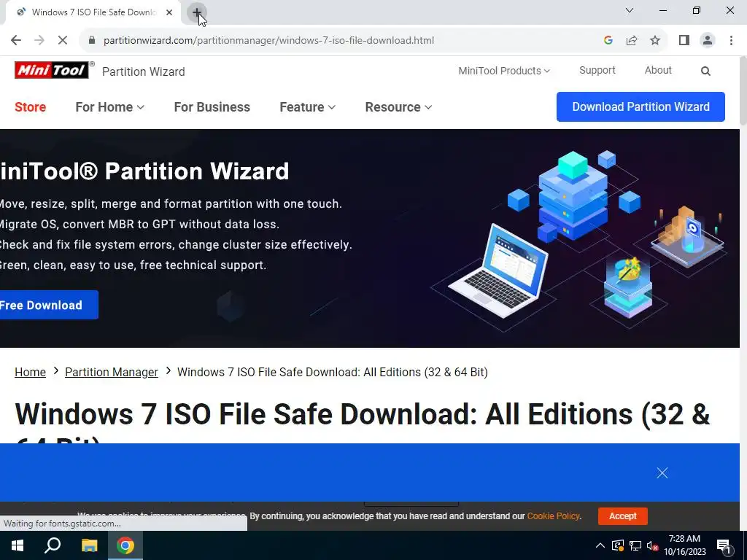Open the taskbar clock showing 7:28 AM

coord(684,545)
